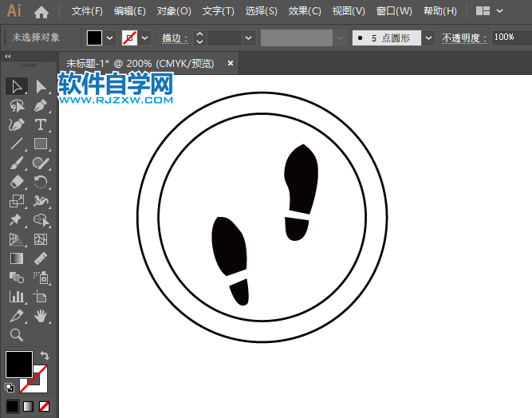This screenshot has width=532, height=418.
Task: Select the Selection tool (black arrow)
Action: point(16,86)
